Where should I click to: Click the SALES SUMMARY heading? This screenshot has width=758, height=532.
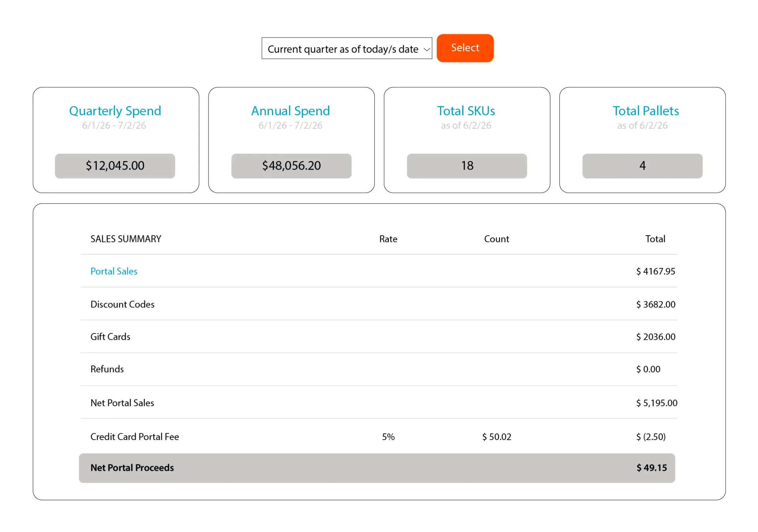(x=126, y=239)
